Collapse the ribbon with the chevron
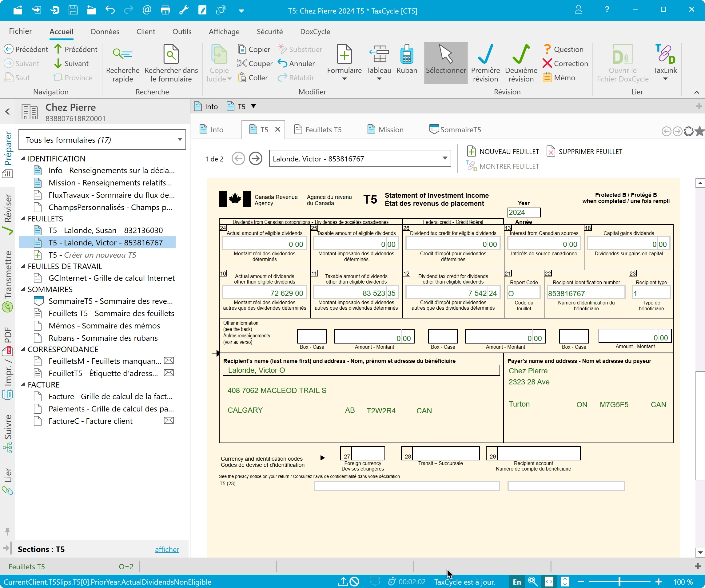This screenshot has width=705, height=588. [x=696, y=92]
